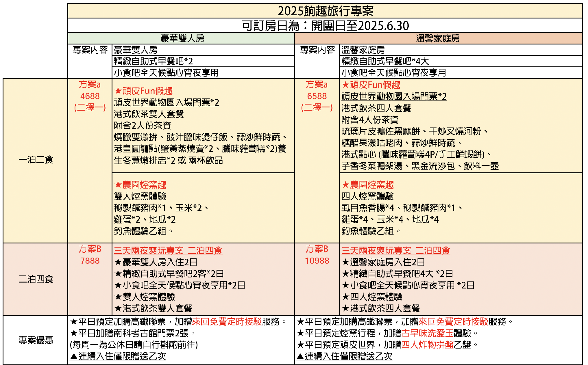Click '三天兩夜爽玩專案 二泊四食' in double room column

[168, 250]
